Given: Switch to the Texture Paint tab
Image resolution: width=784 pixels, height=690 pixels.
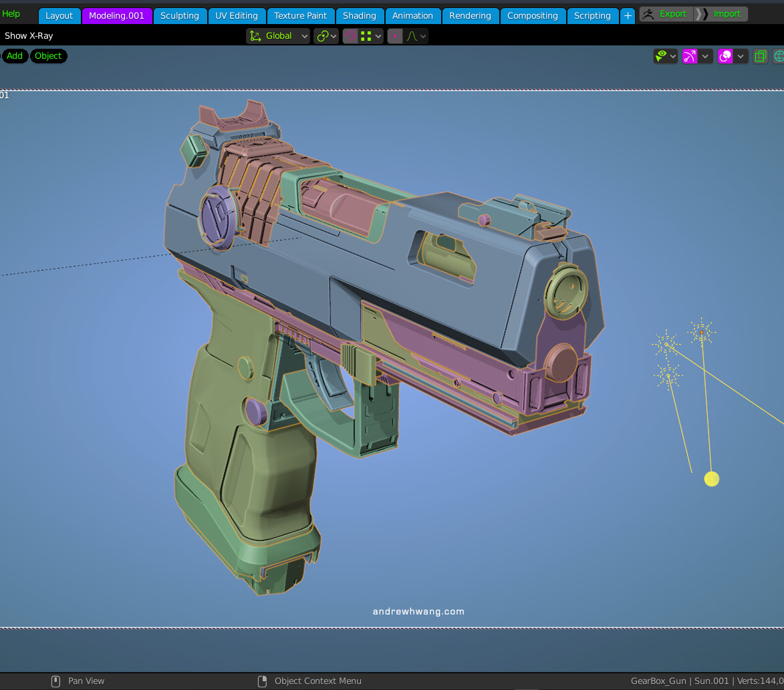Looking at the screenshot, I should 301,15.
